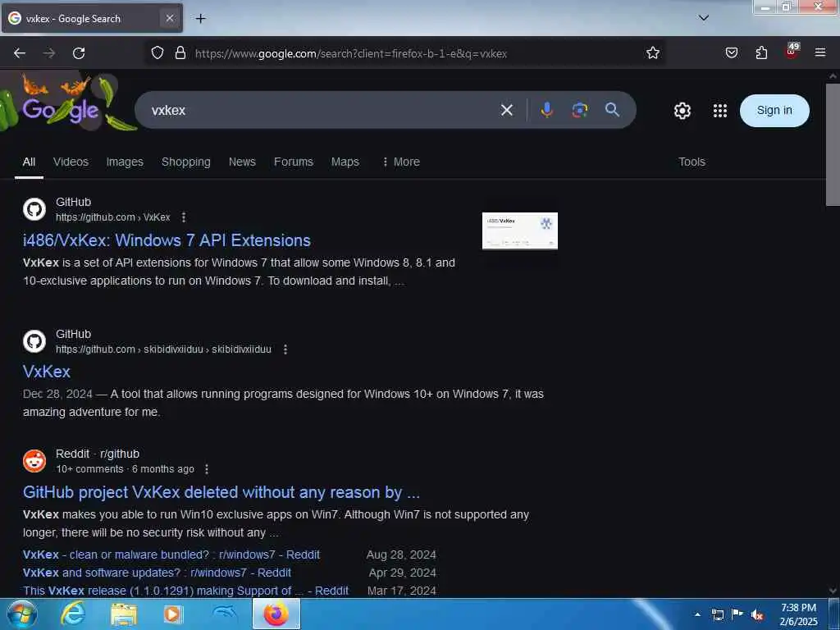This screenshot has height=630, width=840.
Task: Click GitHub favicon of first result
Action: point(34,209)
